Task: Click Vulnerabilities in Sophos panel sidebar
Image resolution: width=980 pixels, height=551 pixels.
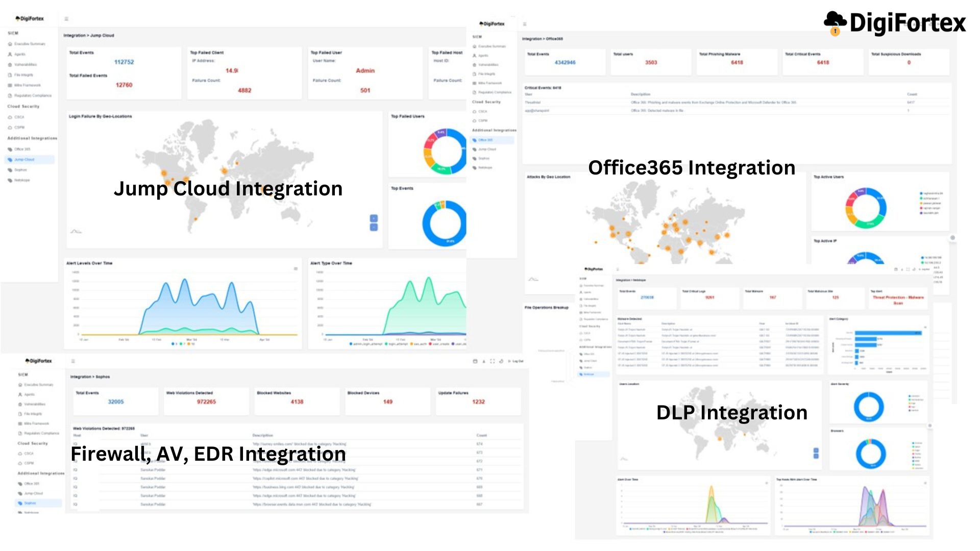Action: [34, 404]
